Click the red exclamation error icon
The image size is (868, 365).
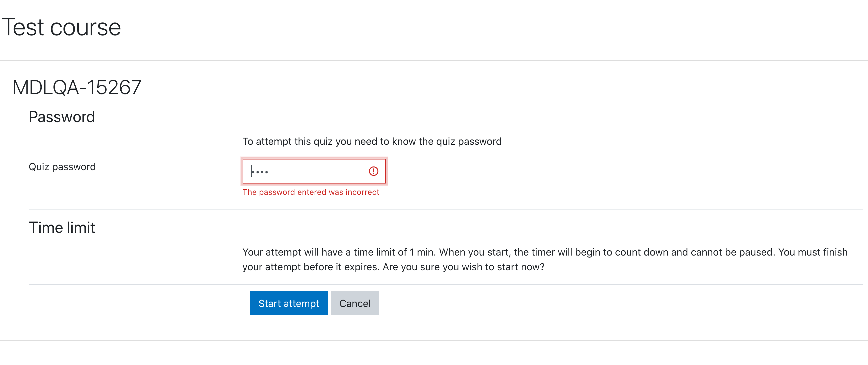click(373, 171)
